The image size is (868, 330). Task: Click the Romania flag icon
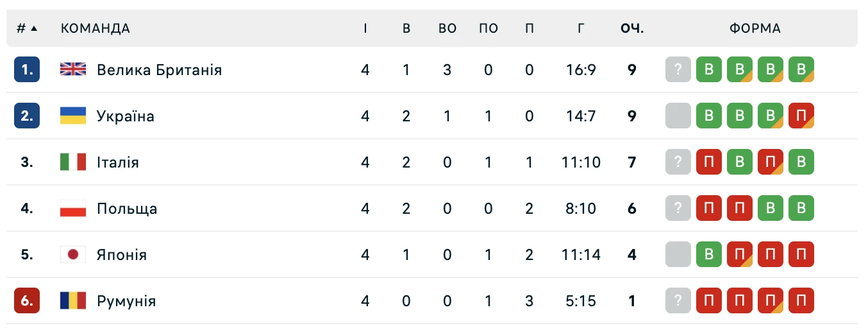tap(73, 300)
